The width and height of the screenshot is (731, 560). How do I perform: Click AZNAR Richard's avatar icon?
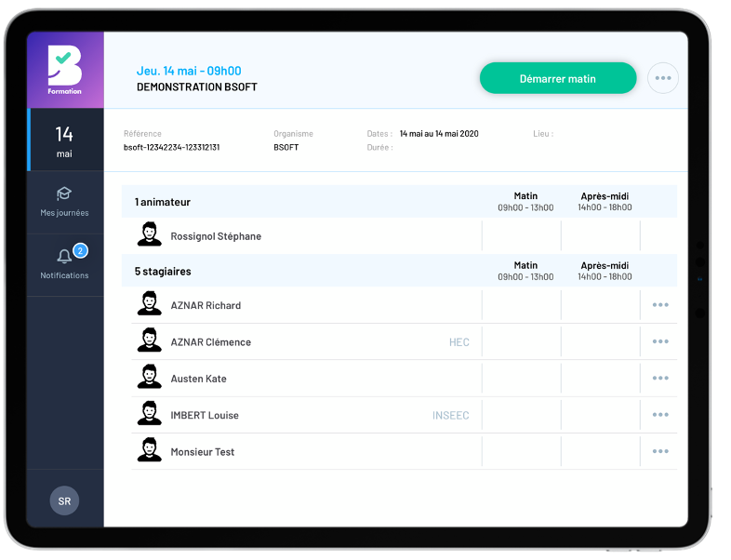point(149,303)
